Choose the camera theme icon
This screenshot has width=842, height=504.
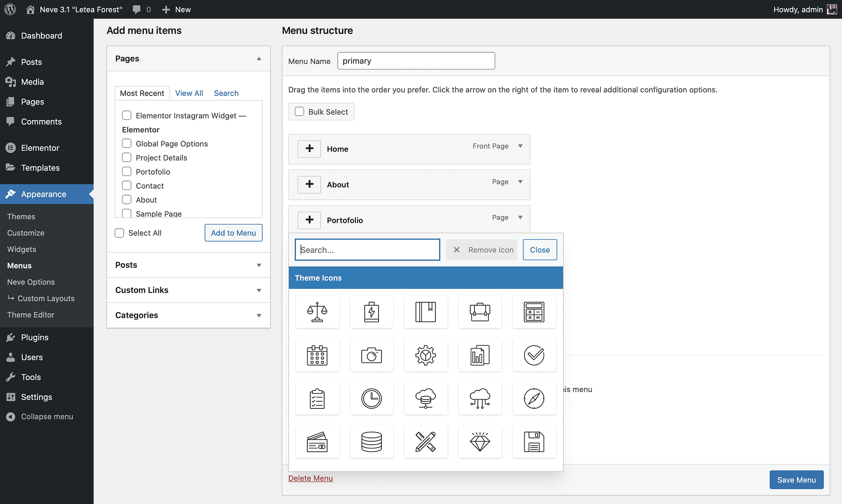pos(371,355)
